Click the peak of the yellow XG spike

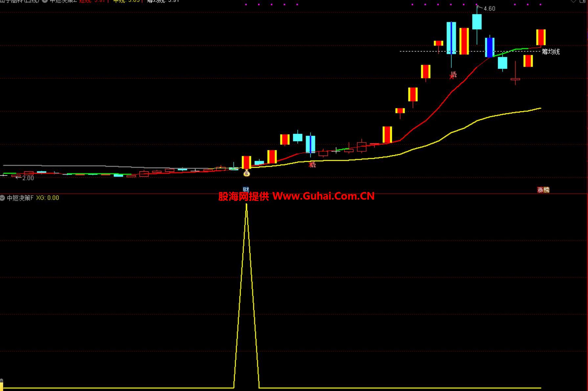coord(246,205)
